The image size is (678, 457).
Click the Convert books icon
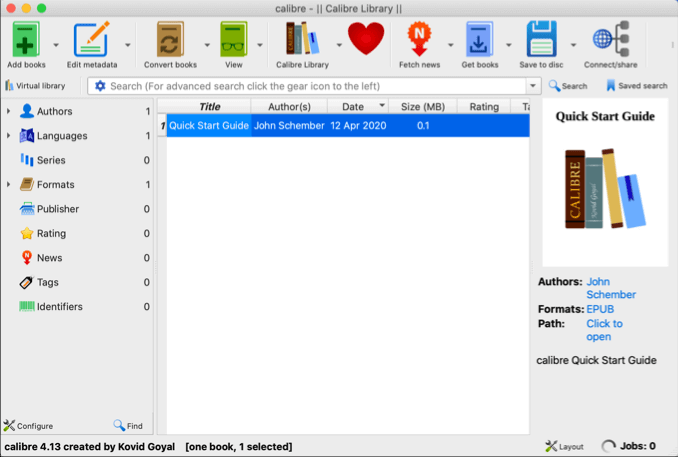[170, 40]
